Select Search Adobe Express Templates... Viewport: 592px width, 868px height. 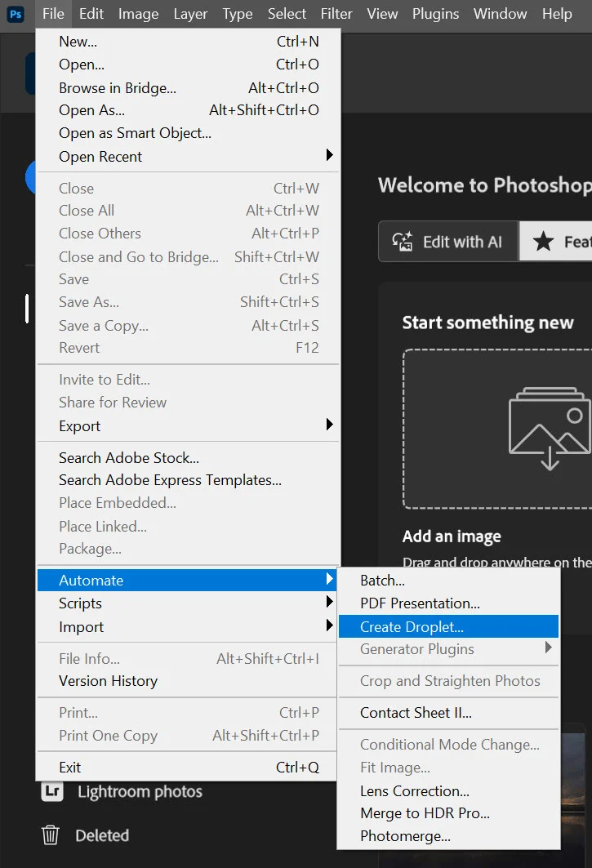(x=189, y=480)
